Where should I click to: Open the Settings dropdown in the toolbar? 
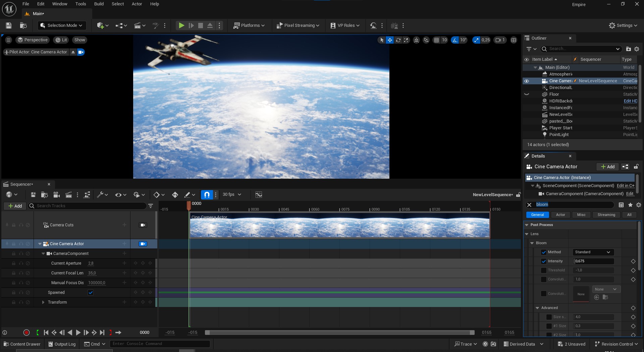pos(623,26)
